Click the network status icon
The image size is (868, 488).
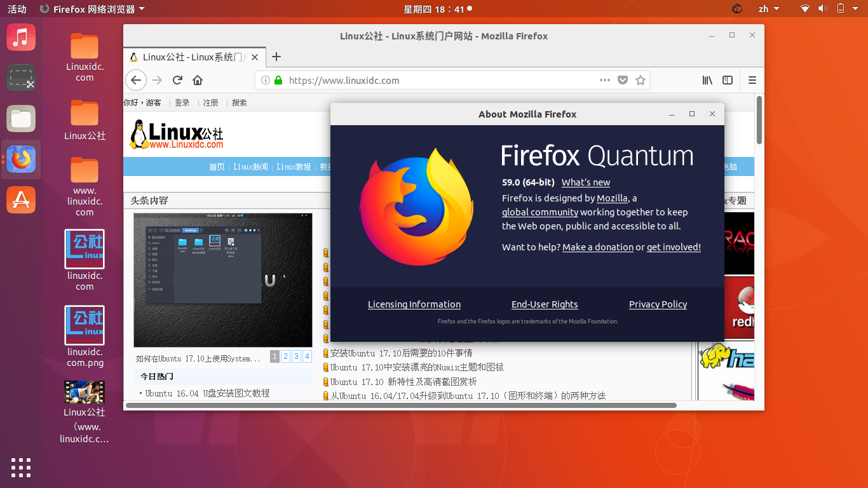click(x=805, y=9)
